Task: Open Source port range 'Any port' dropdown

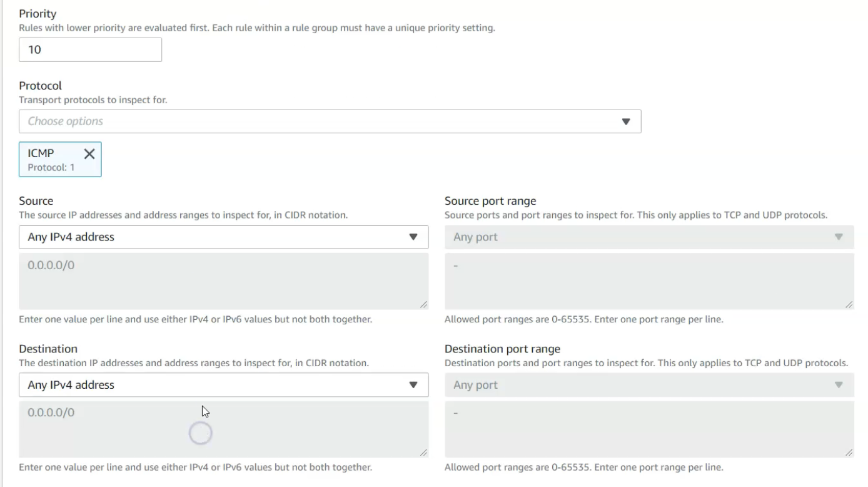Action: 638,237
